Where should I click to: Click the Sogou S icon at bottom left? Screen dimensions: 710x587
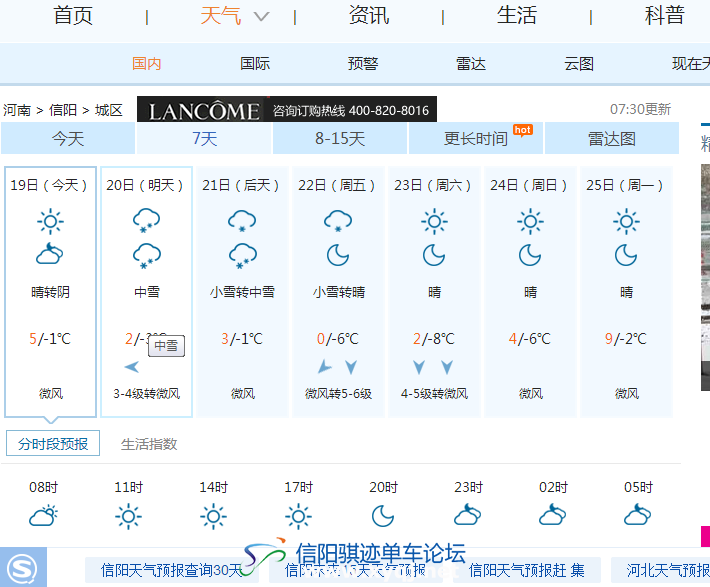pyautogui.click(x=21, y=569)
